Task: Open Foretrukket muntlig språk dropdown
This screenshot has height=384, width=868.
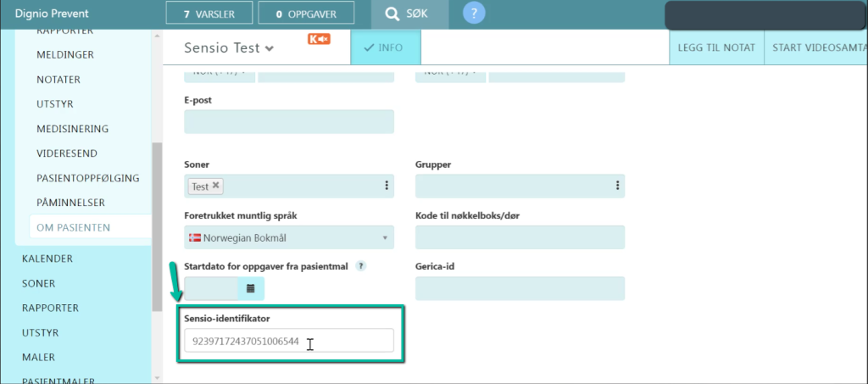Action: tap(289, 238)
